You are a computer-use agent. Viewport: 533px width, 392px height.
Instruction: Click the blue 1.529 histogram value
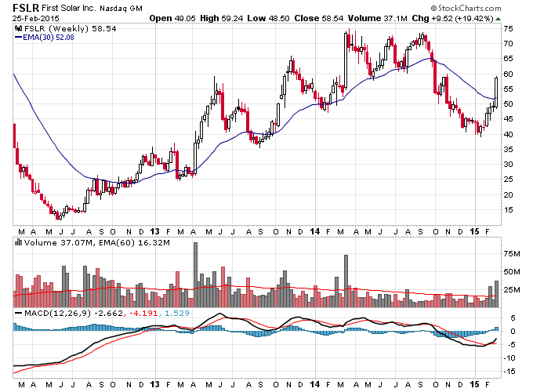[x=177, y=313]
